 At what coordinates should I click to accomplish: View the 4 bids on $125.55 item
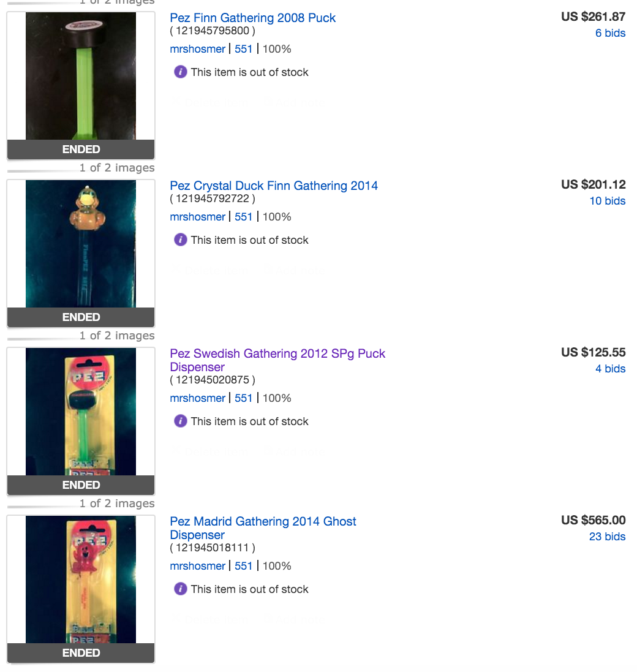[x=610, y=369]
